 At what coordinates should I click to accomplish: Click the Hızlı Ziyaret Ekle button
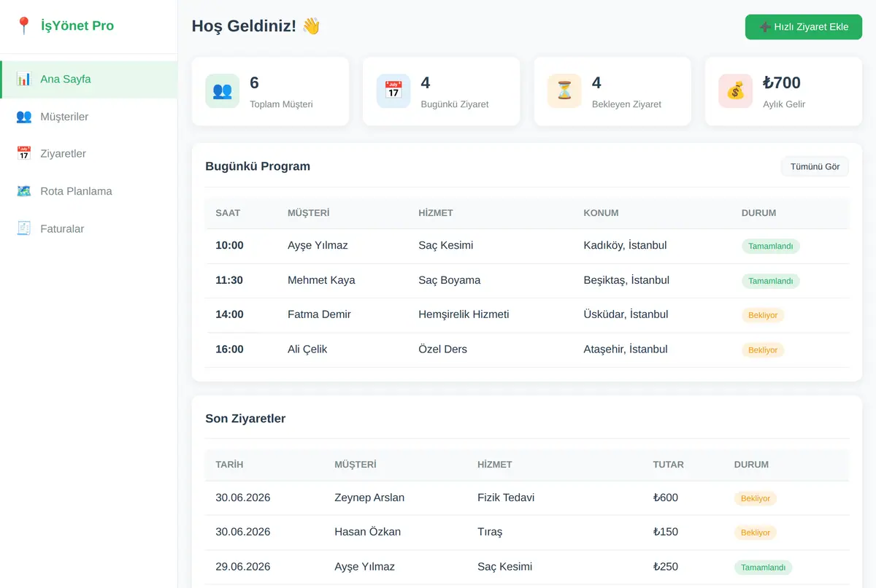click(x=804, y=27)
